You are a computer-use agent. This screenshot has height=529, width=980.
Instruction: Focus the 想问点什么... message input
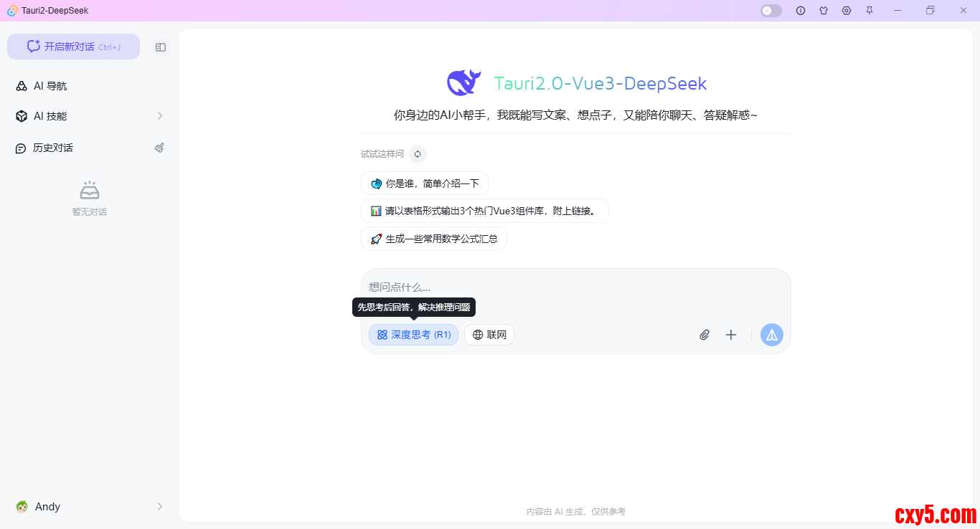click(x=575, y=287)
